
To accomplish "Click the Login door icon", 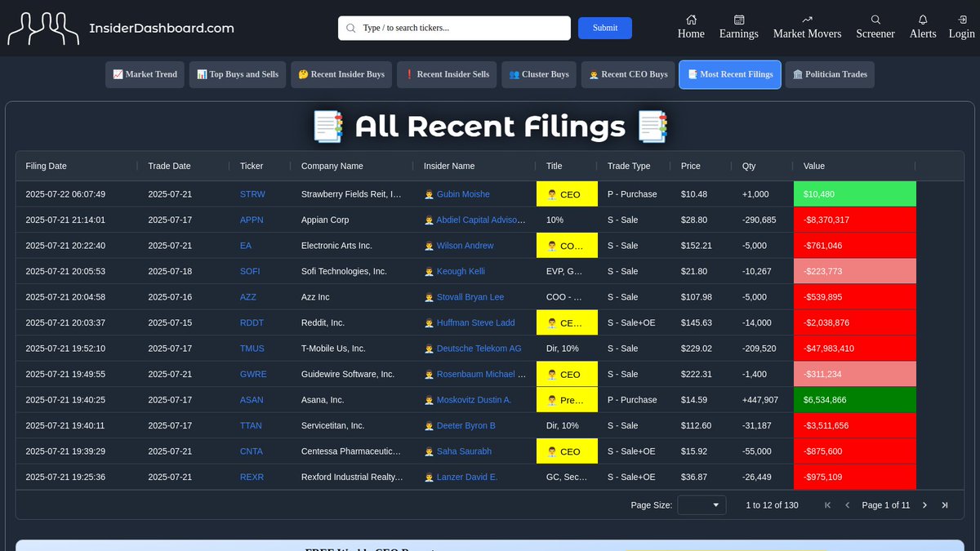I will click(961, 20).
